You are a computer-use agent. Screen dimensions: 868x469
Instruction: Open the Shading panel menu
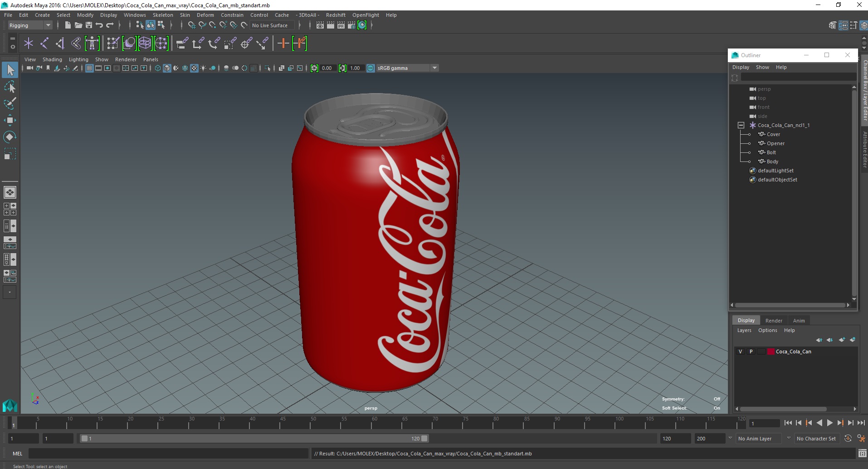pyautogui.click(x=52, y=59)
